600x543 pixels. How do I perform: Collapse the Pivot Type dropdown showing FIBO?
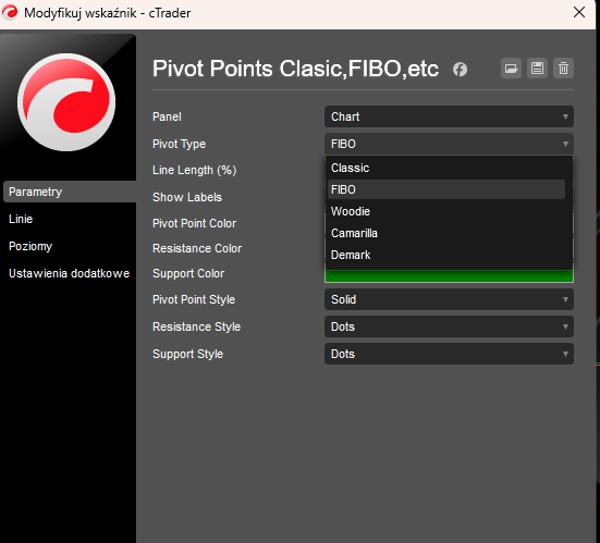tap(449, 144)
